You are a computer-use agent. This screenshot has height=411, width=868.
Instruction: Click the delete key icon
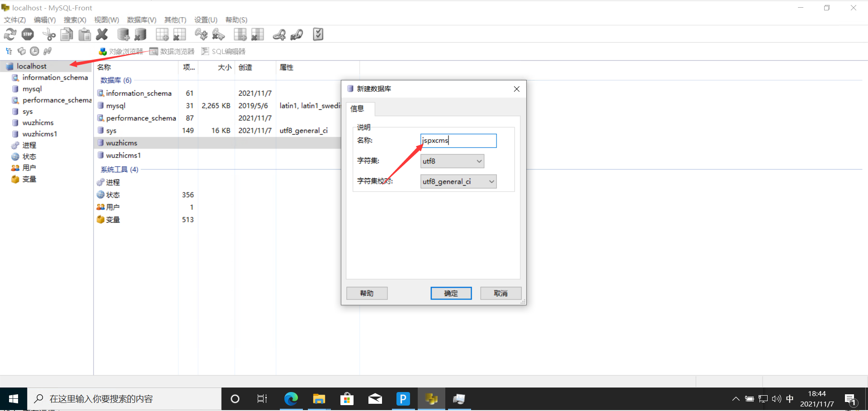[x=218, y=34]
